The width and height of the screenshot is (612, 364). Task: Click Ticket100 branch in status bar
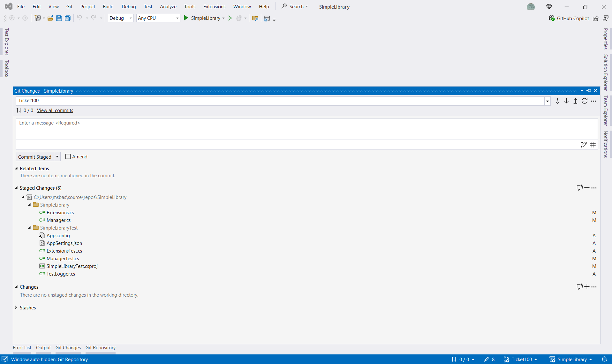pos(520,359)
